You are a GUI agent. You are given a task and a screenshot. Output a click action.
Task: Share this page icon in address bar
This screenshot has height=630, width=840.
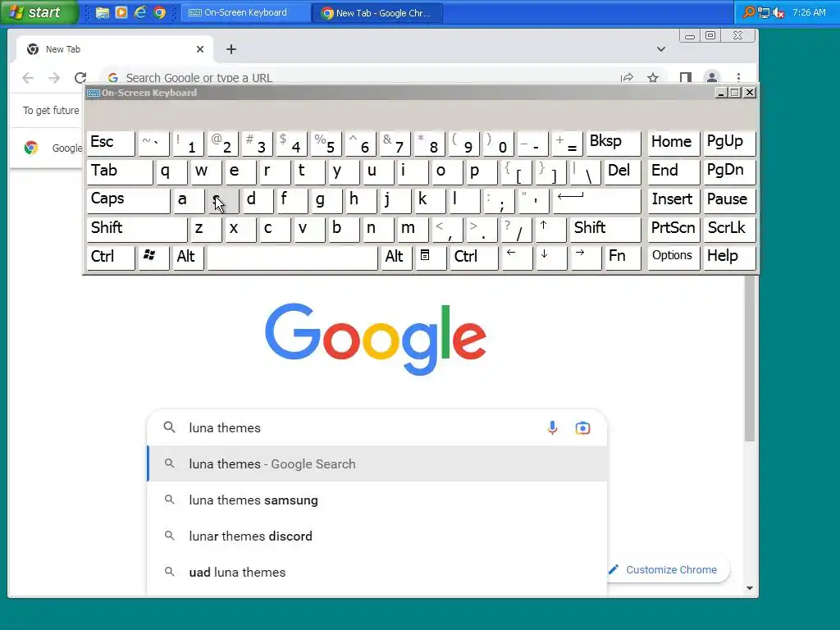point(627,78)
